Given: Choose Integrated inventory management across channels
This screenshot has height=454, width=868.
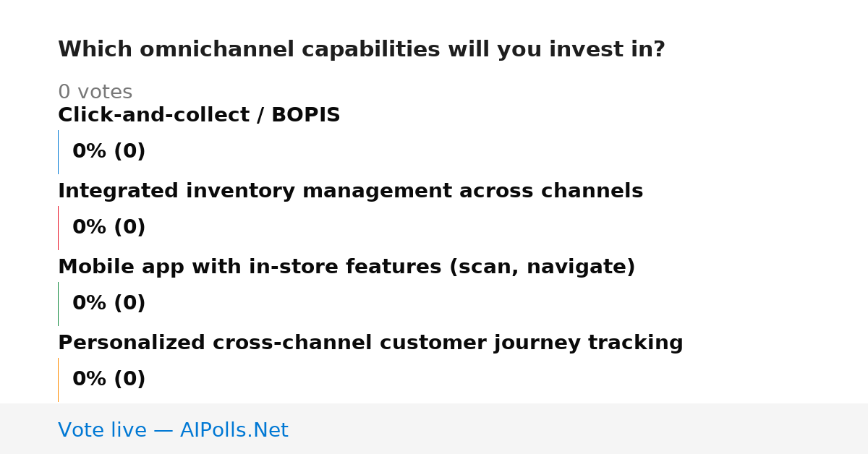Looking at the screenshot, I should 350,191.
